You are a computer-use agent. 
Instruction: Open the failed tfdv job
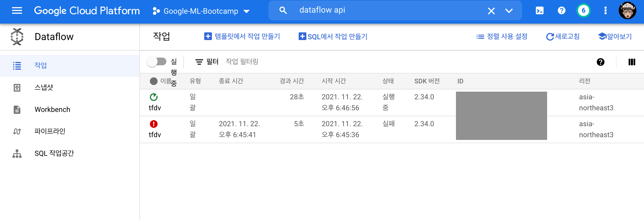155,135
